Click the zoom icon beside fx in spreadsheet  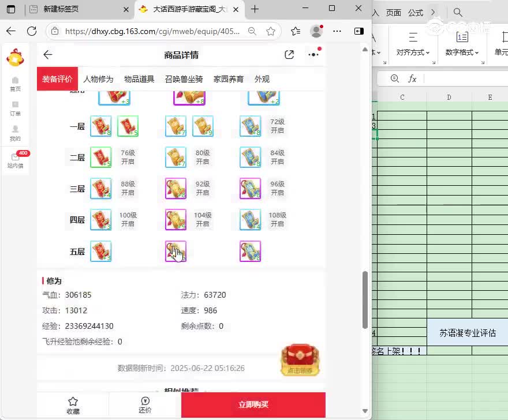point(394,78)
